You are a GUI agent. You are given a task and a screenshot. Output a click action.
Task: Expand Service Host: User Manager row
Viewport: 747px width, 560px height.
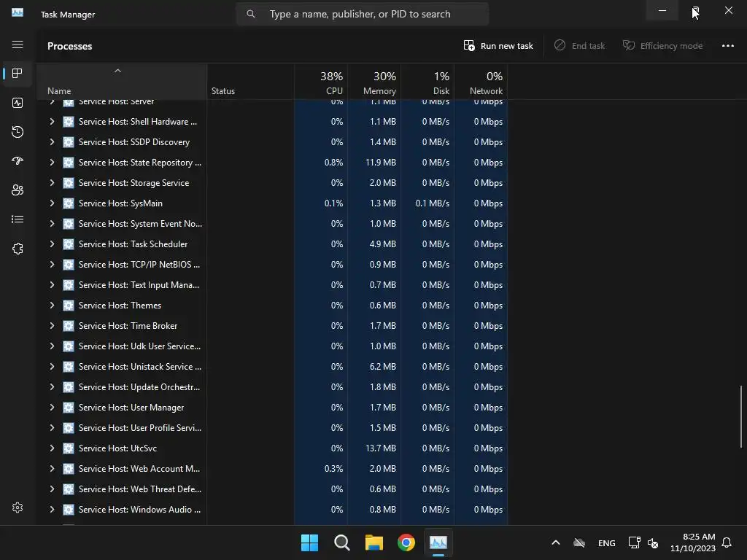click(52, 408)
